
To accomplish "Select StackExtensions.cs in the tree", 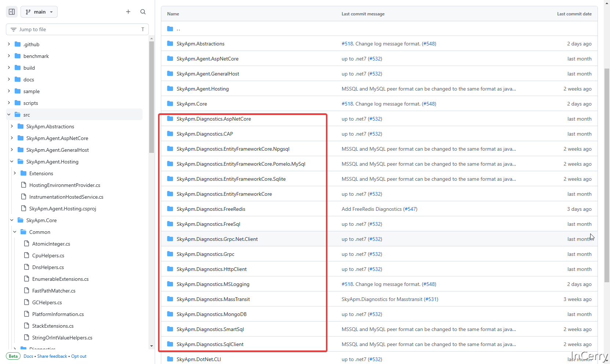I will [x=53, y=326].
